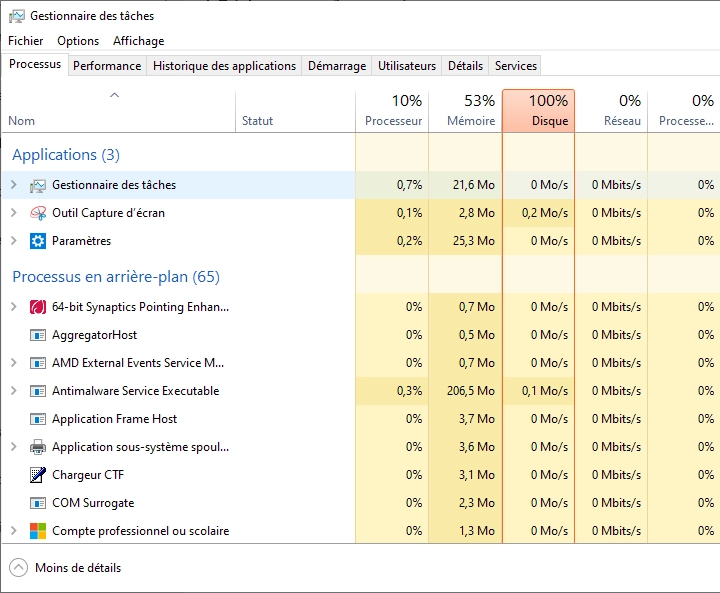The image size is (720, 593).
Task: Click the Outil Capture d'écran scissors icon
Action: tap(38, 213)
